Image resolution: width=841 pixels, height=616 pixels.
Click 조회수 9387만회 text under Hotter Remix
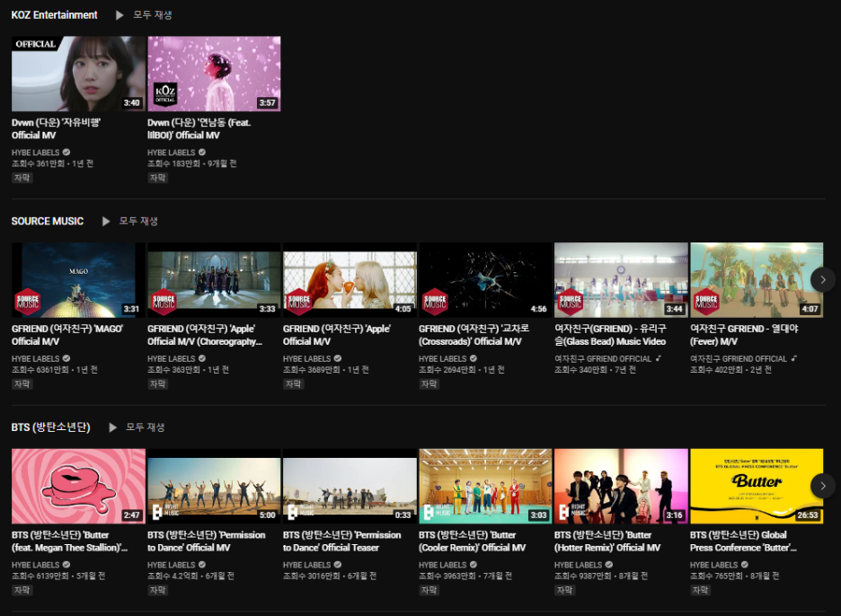tap(582, 576)
